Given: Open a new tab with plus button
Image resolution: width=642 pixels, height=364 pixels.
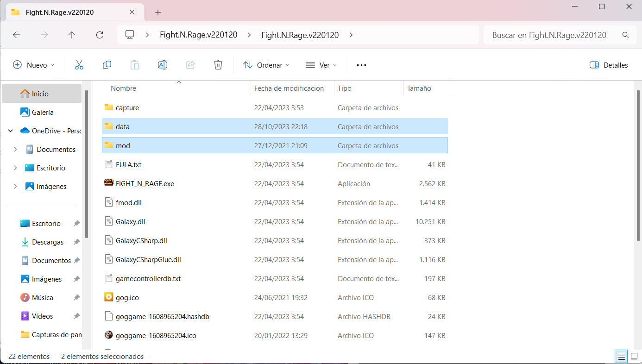Looking at the screenshot, I should pos(158,13).
